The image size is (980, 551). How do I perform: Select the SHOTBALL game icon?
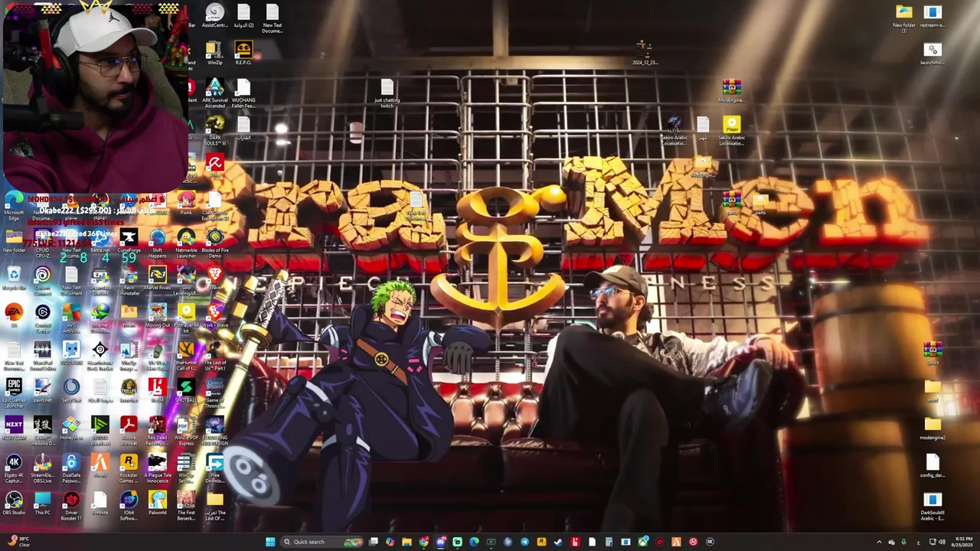pyautogui.click(x=186, y=391)
